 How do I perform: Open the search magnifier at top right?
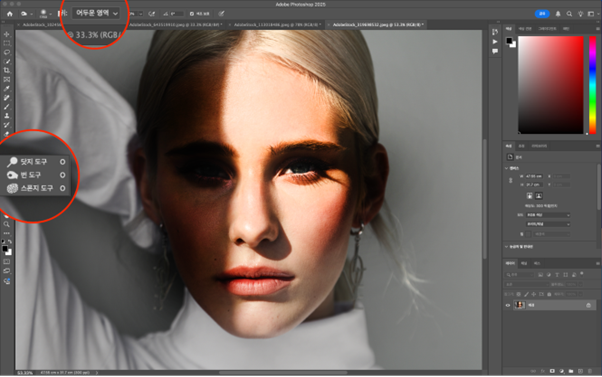pyautogui.click(x=569, y=14)
